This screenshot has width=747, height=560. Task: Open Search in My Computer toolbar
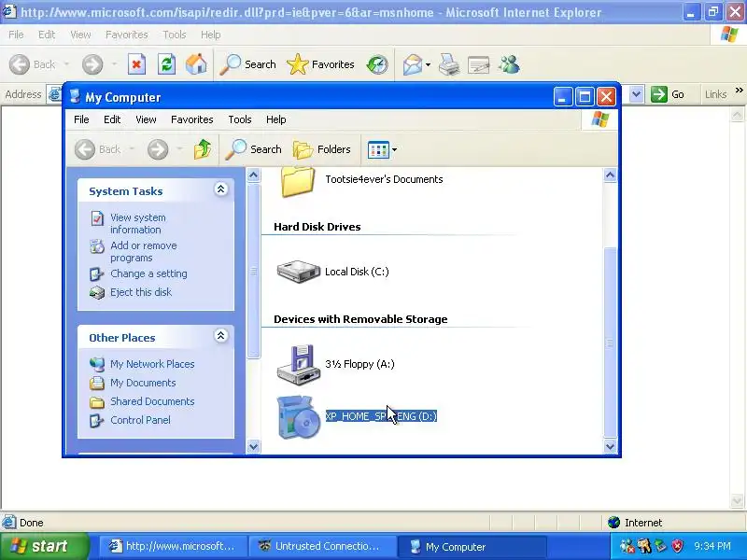pyautogui.click(x=253, y=149)
